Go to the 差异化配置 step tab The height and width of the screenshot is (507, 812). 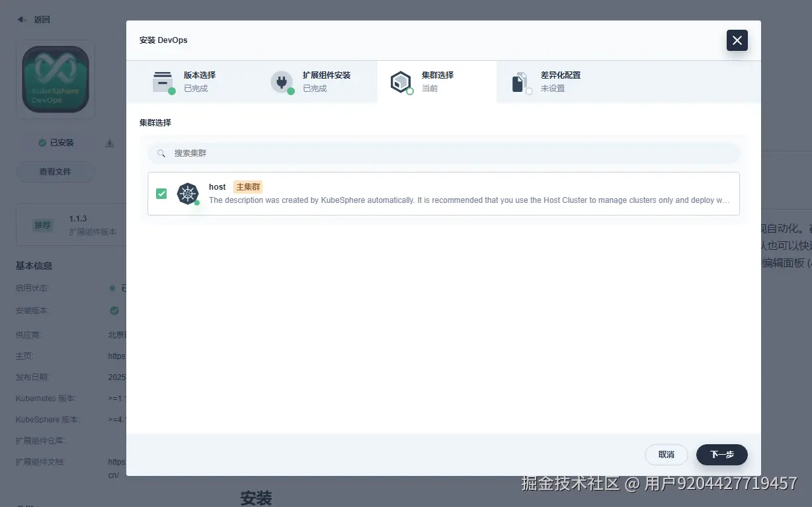[556, 82]
